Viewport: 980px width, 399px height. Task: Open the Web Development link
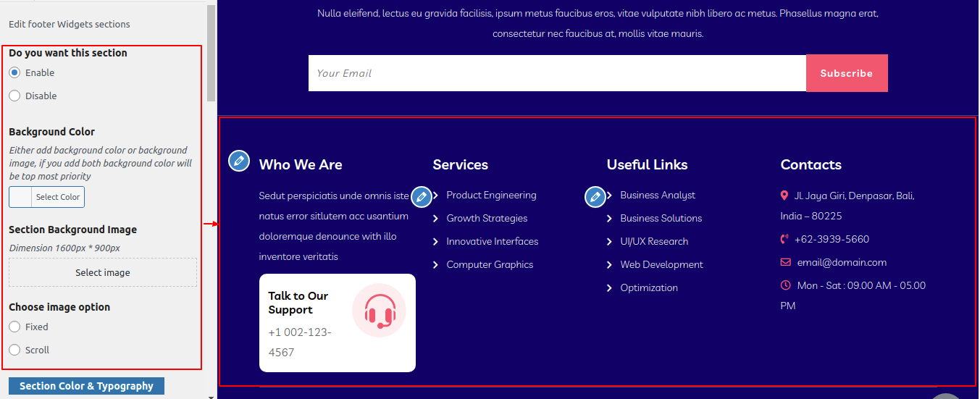661,264
